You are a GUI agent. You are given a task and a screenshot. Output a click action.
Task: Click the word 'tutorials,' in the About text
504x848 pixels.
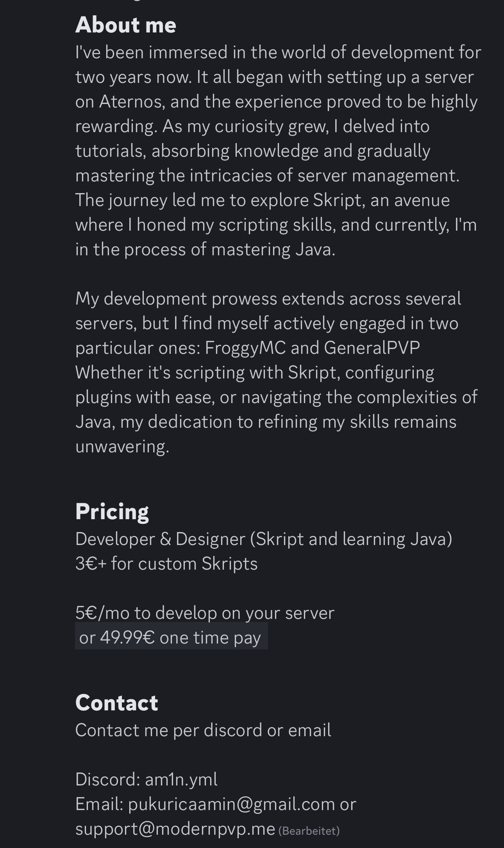click(111, 151)
